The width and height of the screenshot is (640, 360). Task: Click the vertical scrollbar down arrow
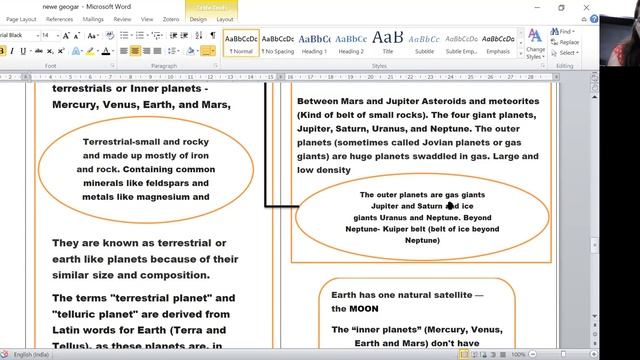click(594, 316)
